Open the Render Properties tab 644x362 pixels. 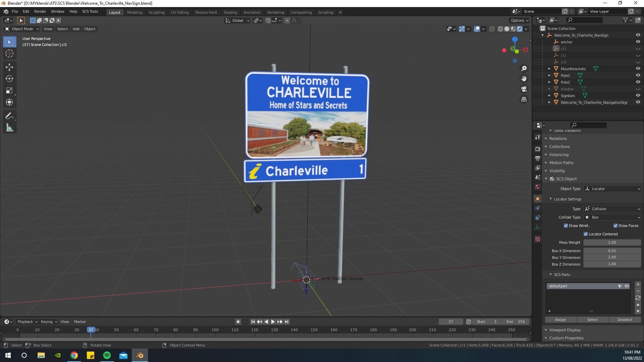(x=538, y=149)
